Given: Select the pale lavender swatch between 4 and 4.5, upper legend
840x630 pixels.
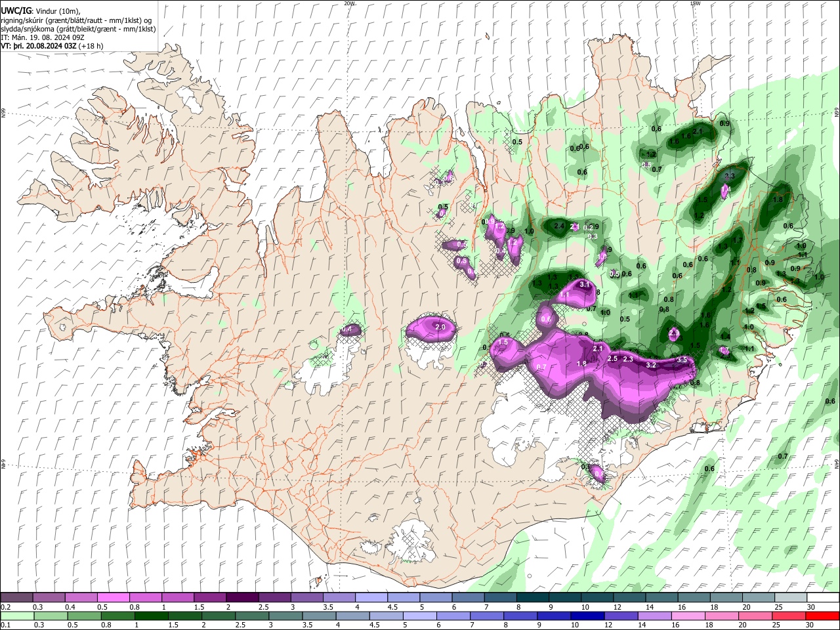Looking at the screenshot, I should click(370, 598).
